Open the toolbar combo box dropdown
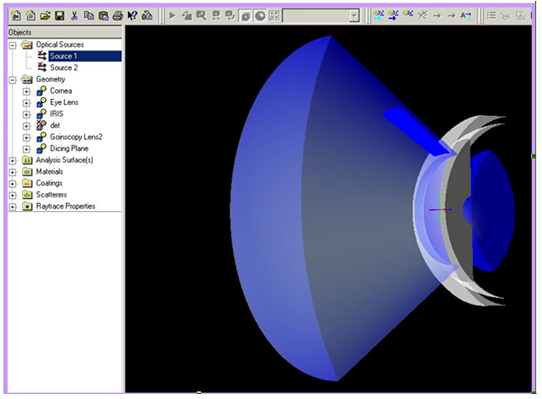Screen dimensions: 542x399 pos(354,16)
